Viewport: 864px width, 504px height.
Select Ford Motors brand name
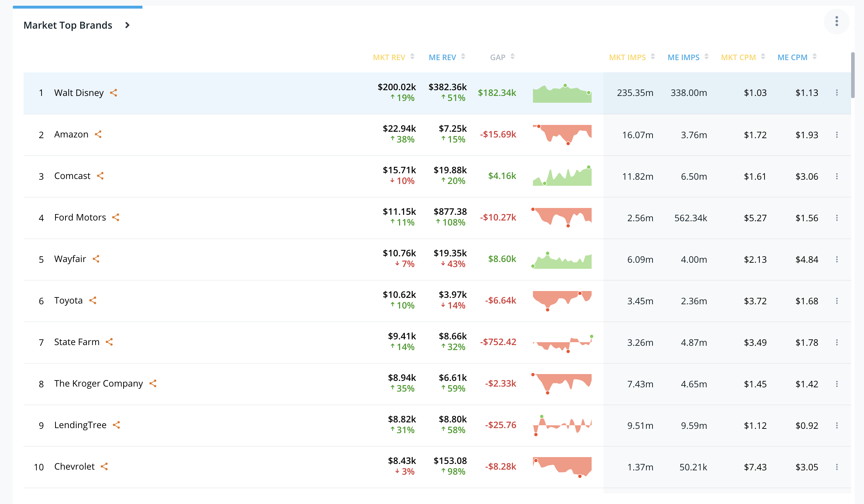point(80,217)
